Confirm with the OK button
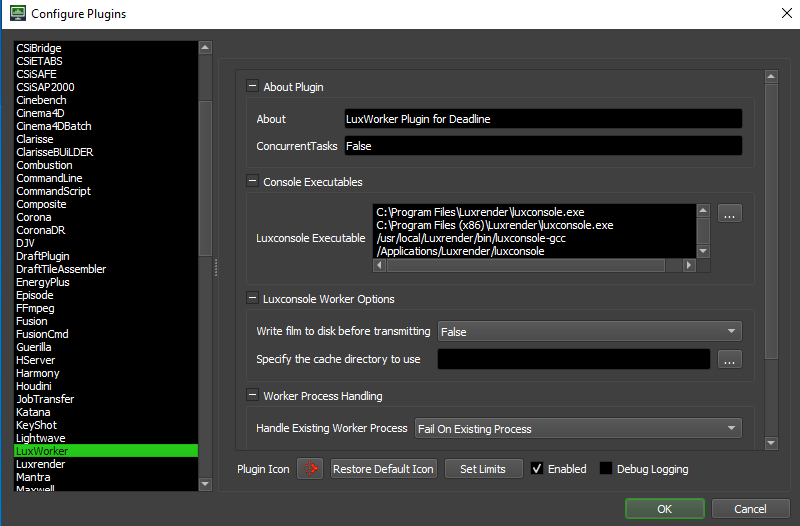Screen dimensions: 800x526 click(x=664, y=509)
